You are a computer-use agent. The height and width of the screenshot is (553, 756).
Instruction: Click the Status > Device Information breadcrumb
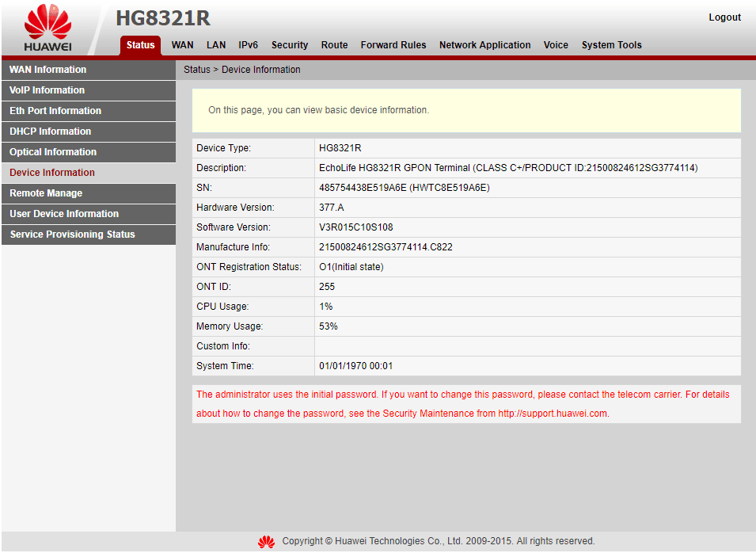[242, 70]
